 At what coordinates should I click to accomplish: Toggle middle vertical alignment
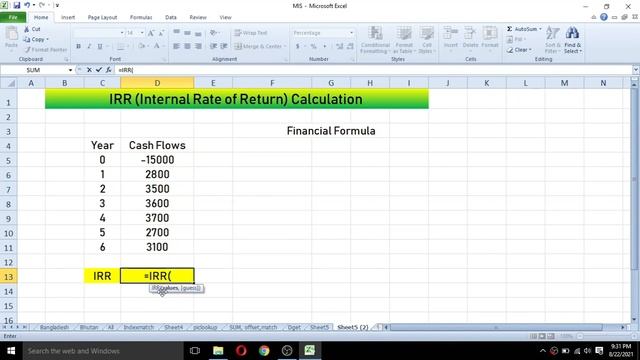tap(187, 33)
